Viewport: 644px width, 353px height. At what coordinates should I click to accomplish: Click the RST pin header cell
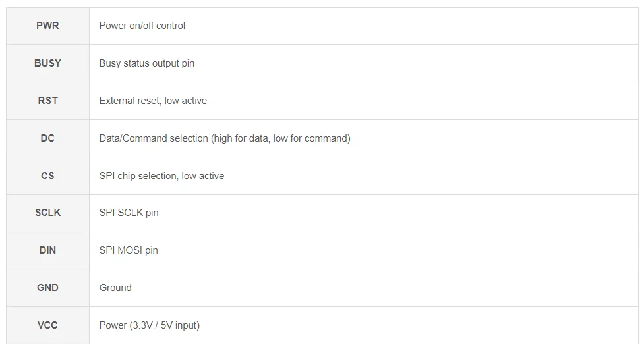point(47,101)
